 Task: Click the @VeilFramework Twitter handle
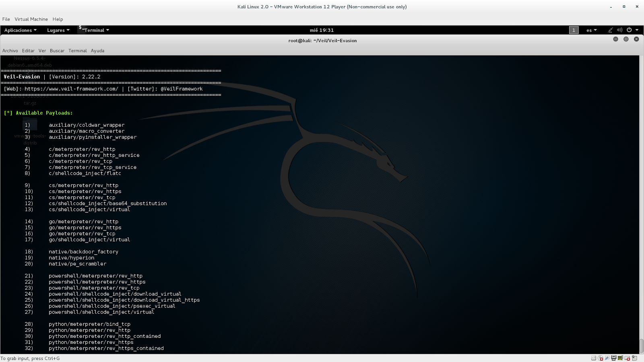(182, 89)
